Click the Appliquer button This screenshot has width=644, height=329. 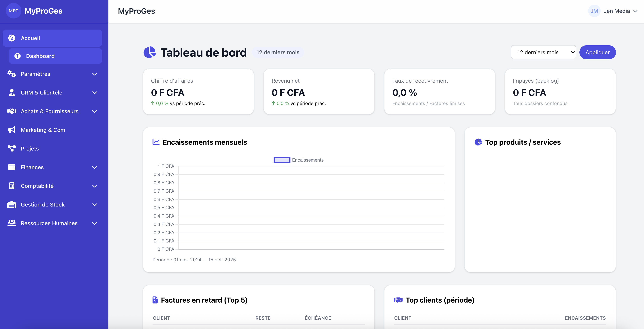597,52
